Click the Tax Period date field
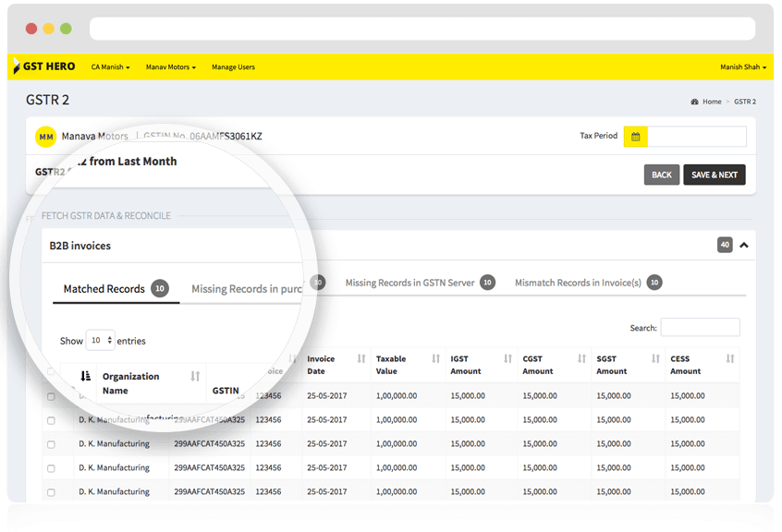 [697, 137]
